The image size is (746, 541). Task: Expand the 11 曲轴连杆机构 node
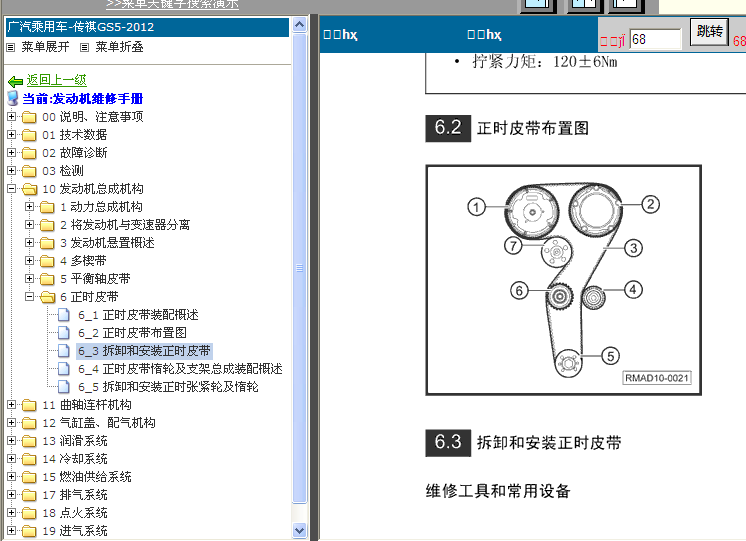point(11,404)
